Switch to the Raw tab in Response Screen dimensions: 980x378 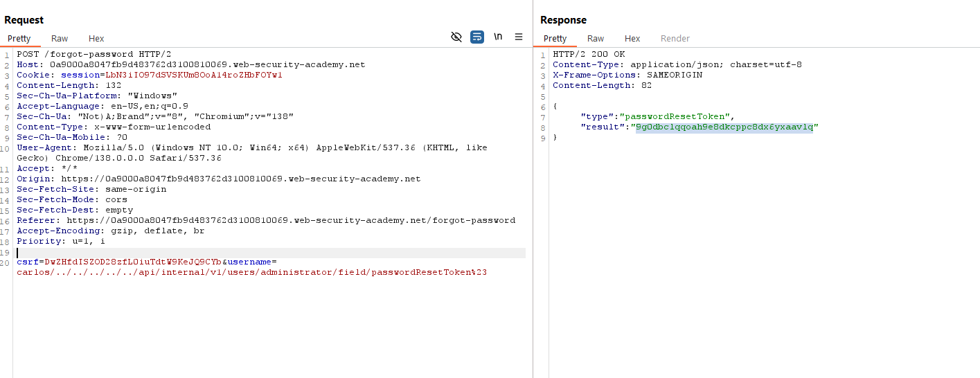(x=596, y=39)
